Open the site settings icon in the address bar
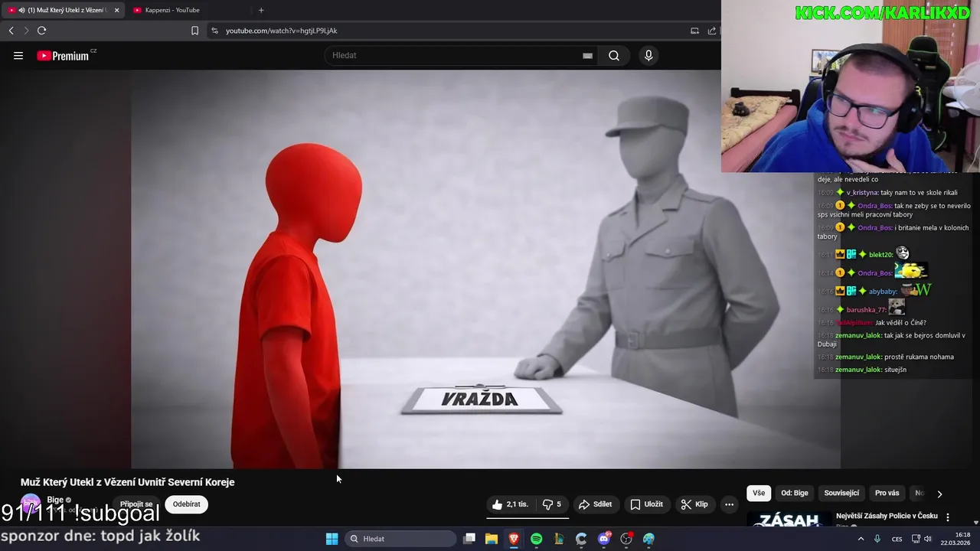The width and height of the screenshot is (980, 551). pos(214,31)
